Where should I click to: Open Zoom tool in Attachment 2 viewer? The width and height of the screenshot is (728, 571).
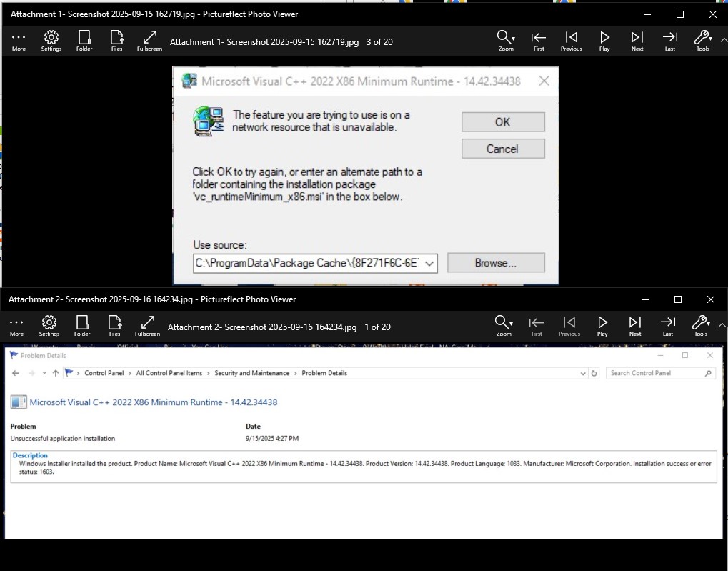(504, 327)
